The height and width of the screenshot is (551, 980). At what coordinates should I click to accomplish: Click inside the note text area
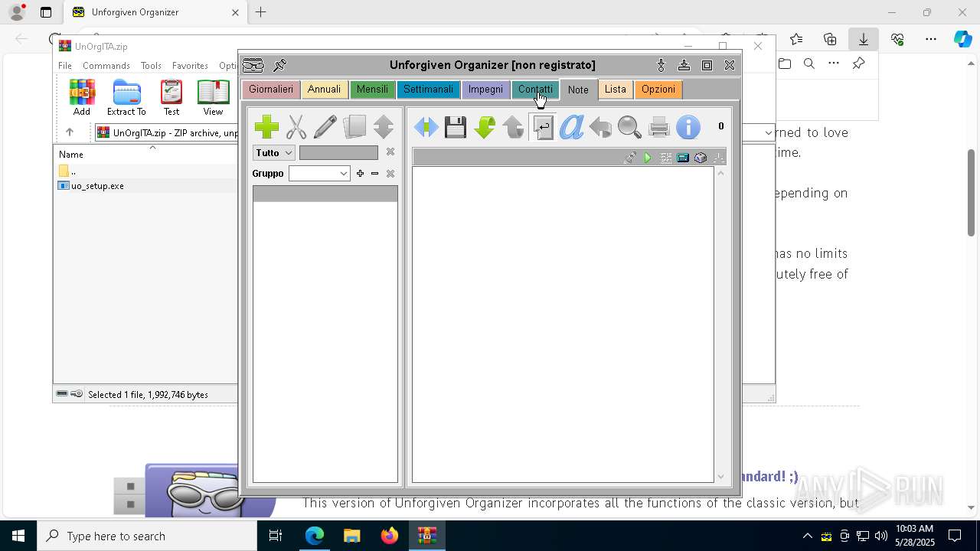(x=563, y=324)
